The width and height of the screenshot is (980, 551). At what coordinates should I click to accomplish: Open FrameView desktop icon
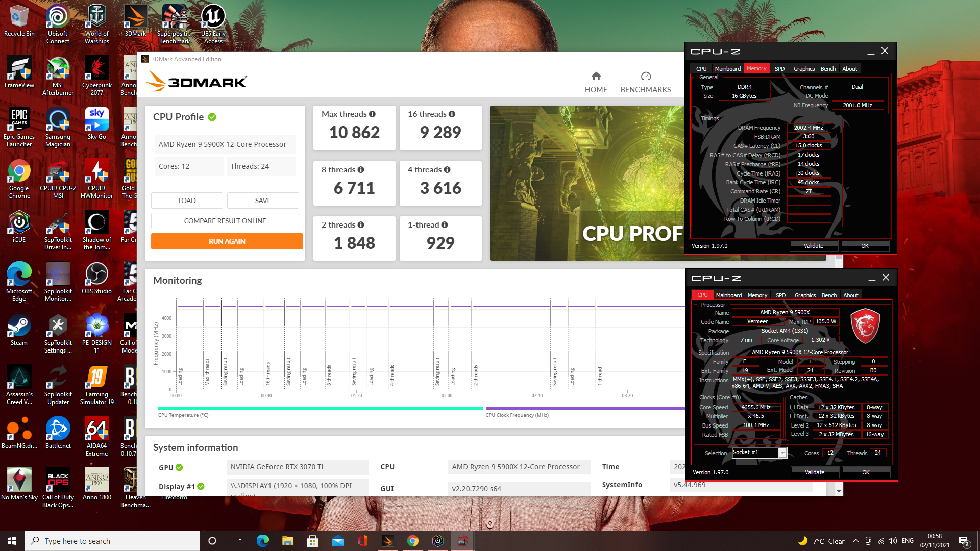coord(19,72)
